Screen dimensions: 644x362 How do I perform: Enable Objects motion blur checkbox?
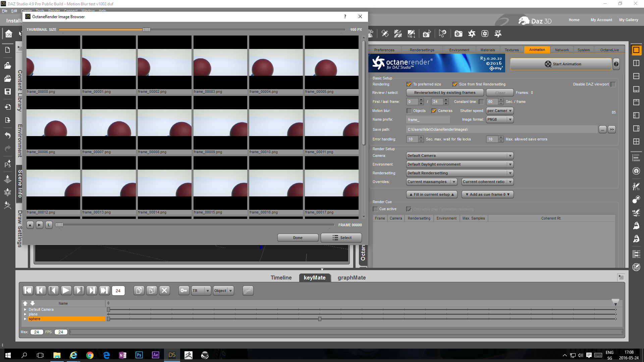click(409, 111)
